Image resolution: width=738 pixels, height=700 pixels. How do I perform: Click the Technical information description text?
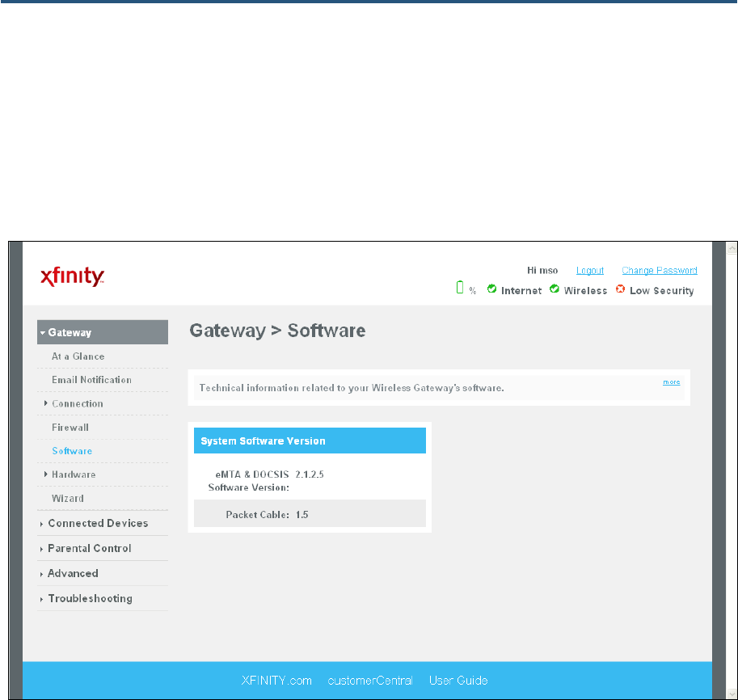(x=352, y=388)
